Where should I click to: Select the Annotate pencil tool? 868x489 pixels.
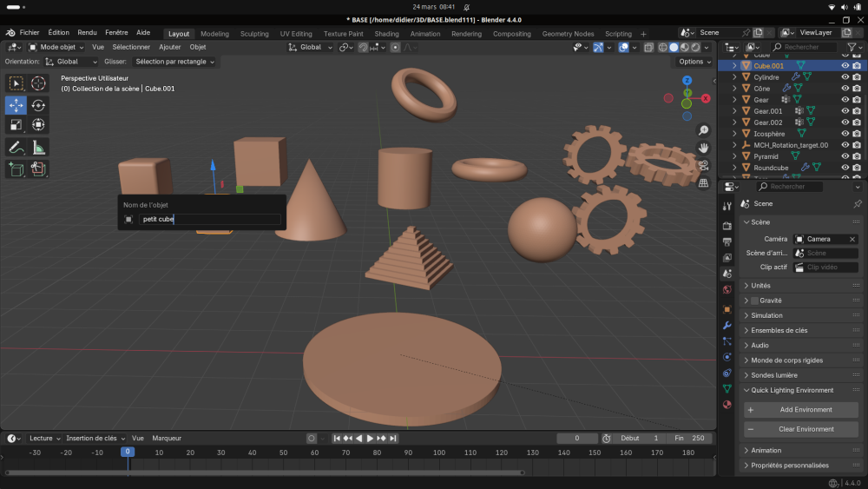16,148
